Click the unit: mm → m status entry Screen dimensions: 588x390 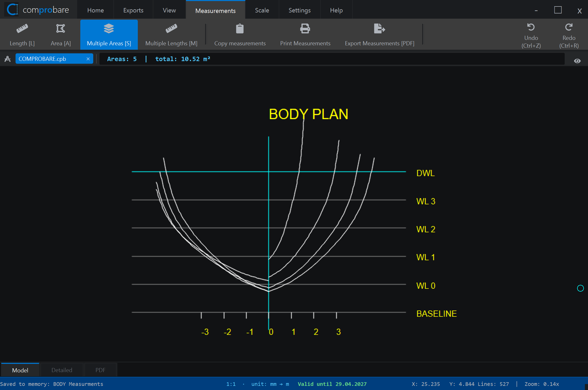click(x=270, y=384)
